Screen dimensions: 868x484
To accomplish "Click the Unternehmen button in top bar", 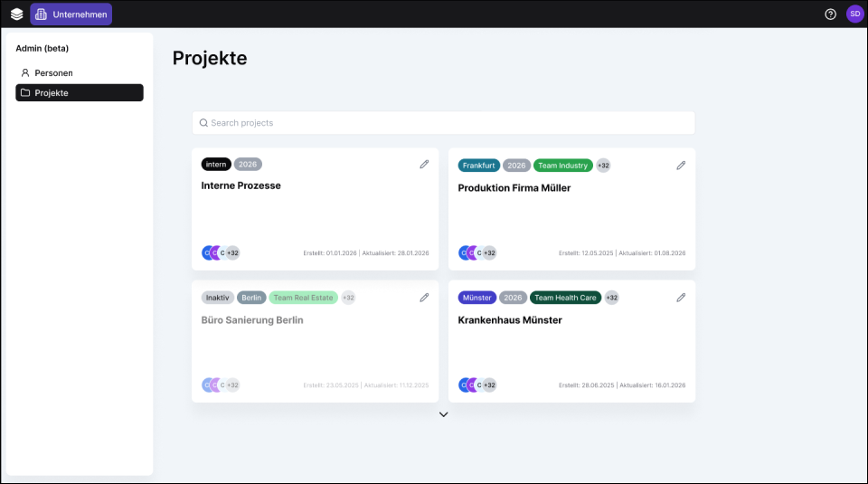I will (x=71, y=14).
